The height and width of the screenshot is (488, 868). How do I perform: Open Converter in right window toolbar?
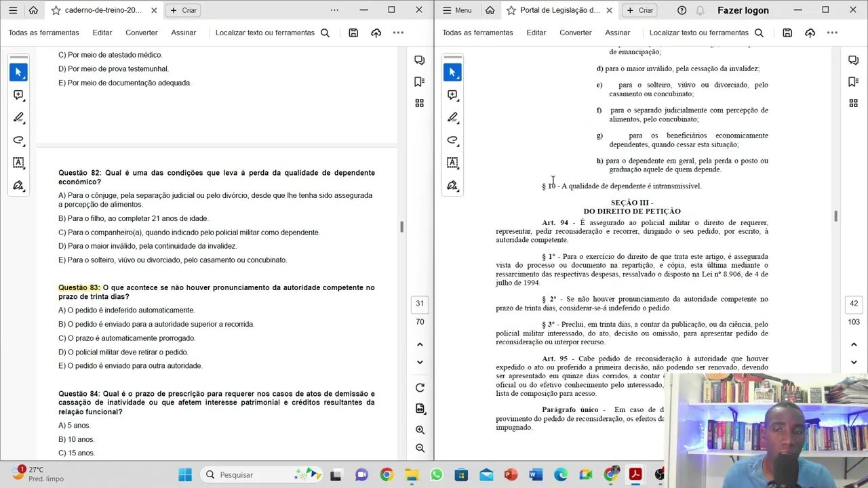tap(576, 33)
